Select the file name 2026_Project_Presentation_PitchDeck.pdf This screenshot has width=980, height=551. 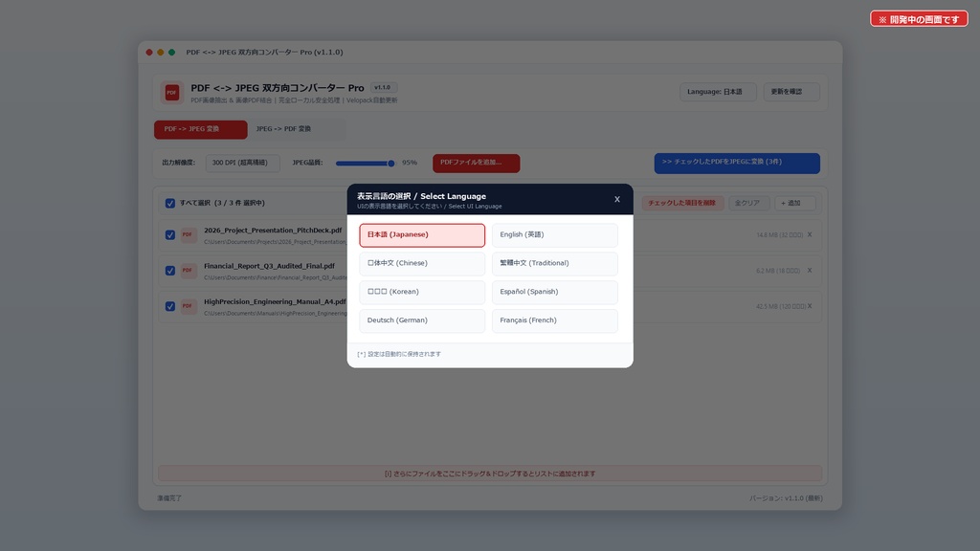click(273, 231)
